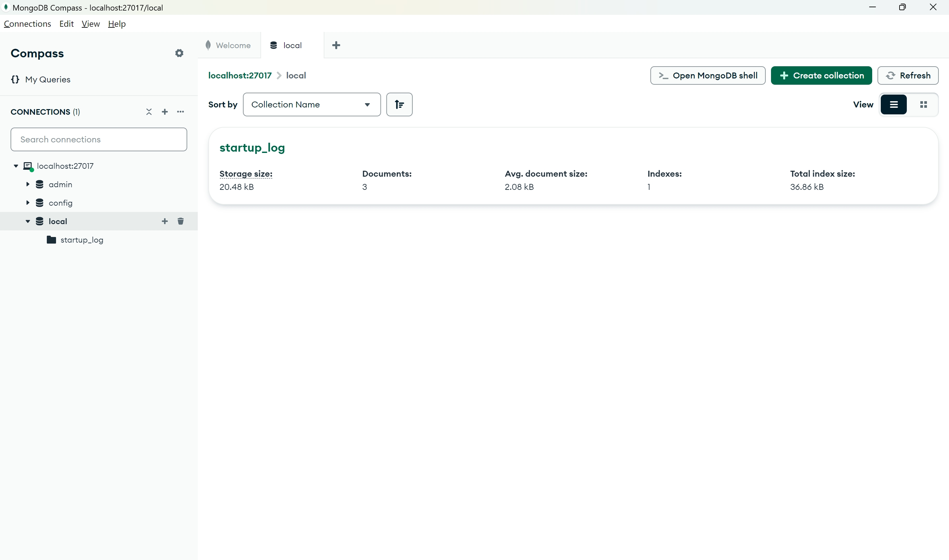949x560 pixels.
Task: Switch to Welcome tab
Action: point(229,45)
